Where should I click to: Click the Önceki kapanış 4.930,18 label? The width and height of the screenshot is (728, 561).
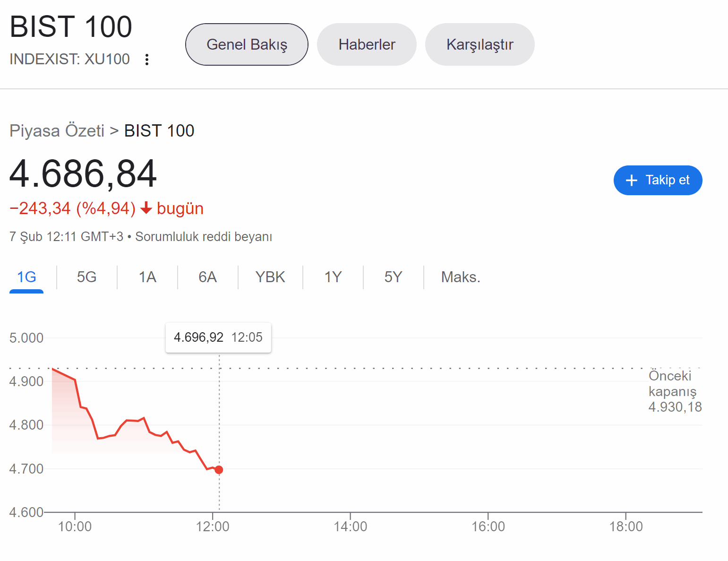674,391
